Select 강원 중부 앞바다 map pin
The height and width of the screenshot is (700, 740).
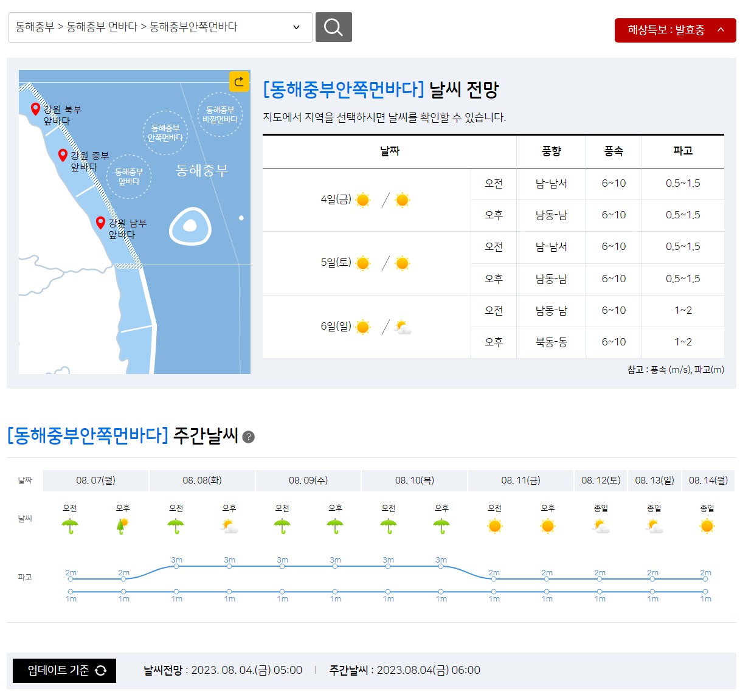pos(63,155)
